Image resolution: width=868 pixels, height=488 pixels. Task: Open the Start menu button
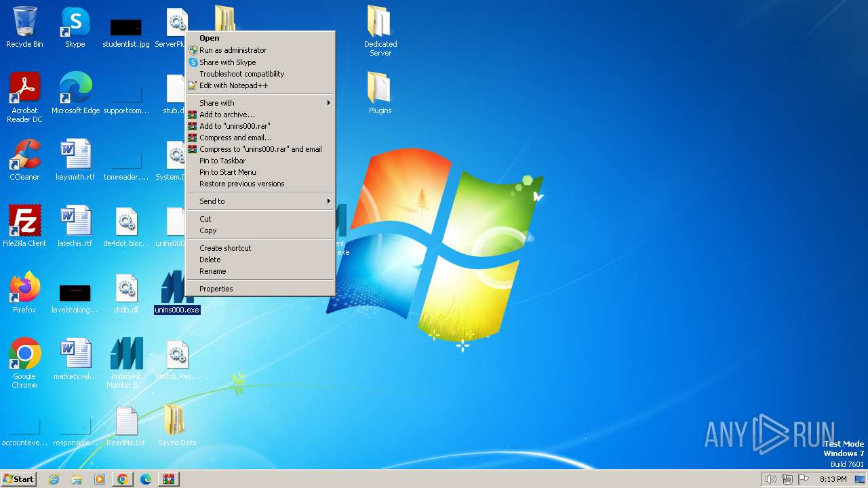pos(18,479)
